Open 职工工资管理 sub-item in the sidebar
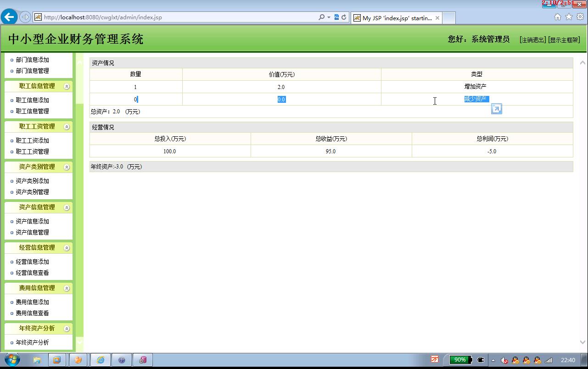Viewport: 588px width, 369px height. 32,151
